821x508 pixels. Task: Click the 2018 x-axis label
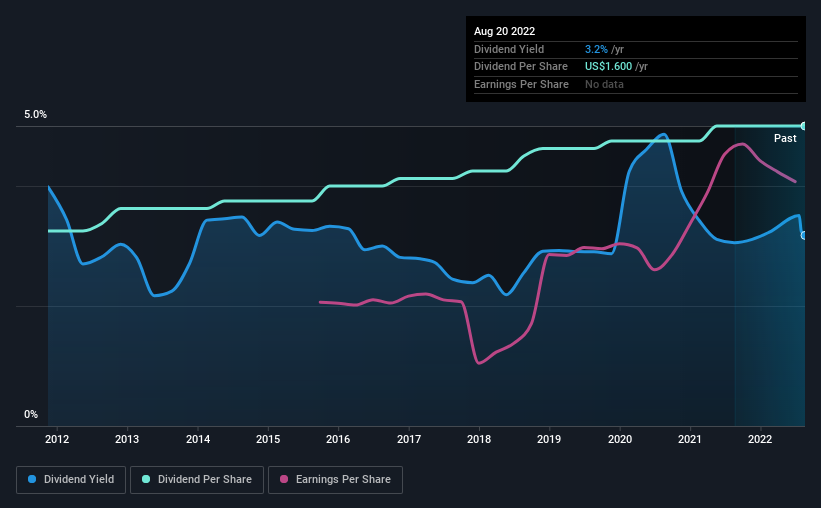click(479, 439)
